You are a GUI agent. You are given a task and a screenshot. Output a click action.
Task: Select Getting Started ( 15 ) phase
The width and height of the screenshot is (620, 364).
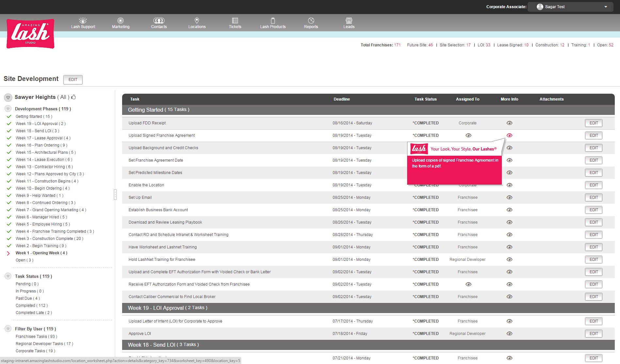34,117
